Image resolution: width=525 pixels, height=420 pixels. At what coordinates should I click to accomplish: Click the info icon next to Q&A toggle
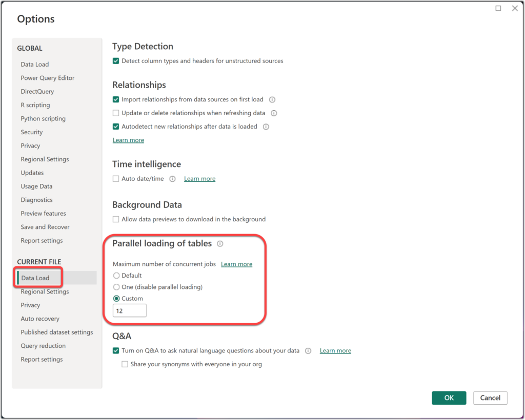[x=308, y=350]
